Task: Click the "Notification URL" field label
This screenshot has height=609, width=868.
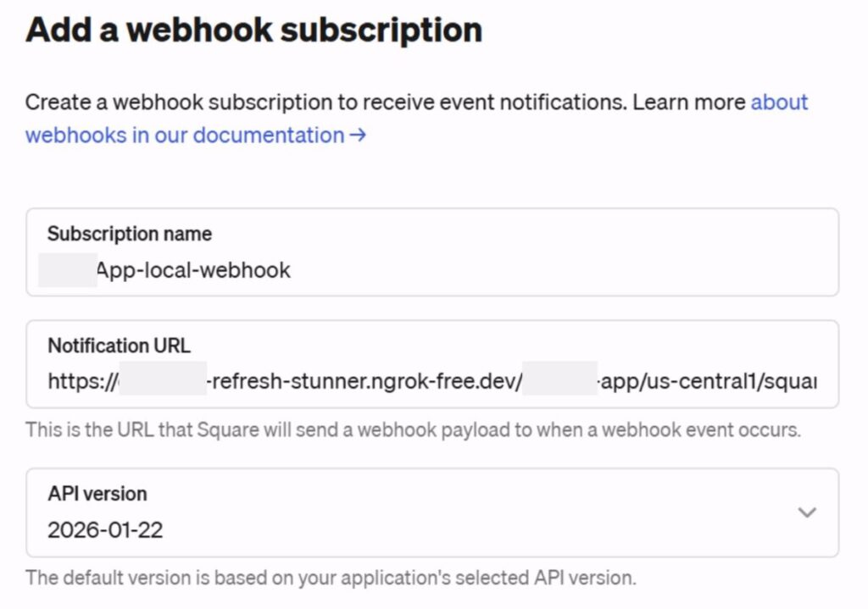Action: [119, 346]
